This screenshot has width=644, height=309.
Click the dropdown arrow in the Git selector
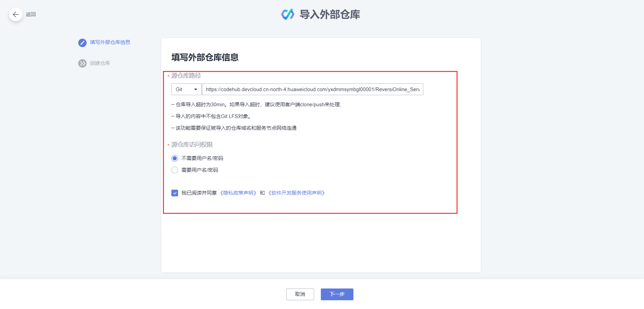tap(196, 89)
